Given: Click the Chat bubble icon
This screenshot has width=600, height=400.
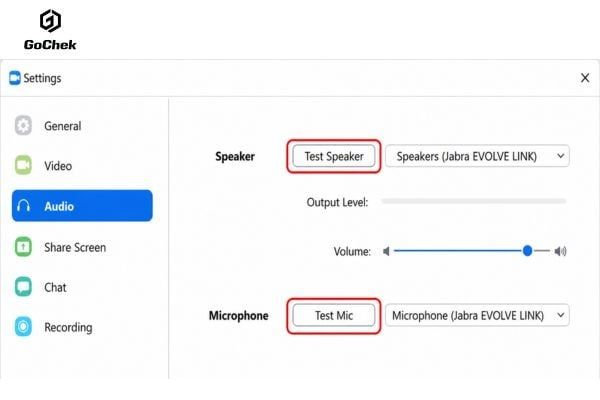Looking at the screenshot, I should 23,287.
